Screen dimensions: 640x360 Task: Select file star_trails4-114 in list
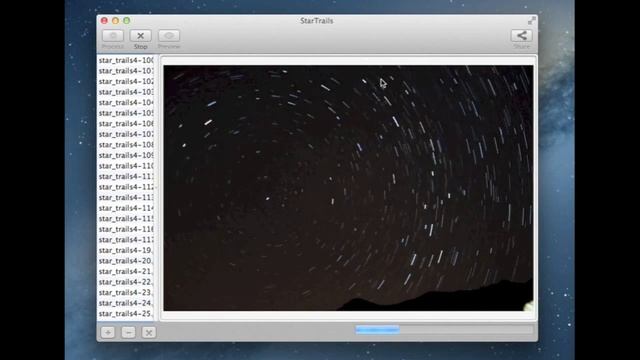click(x=126, y=208)
